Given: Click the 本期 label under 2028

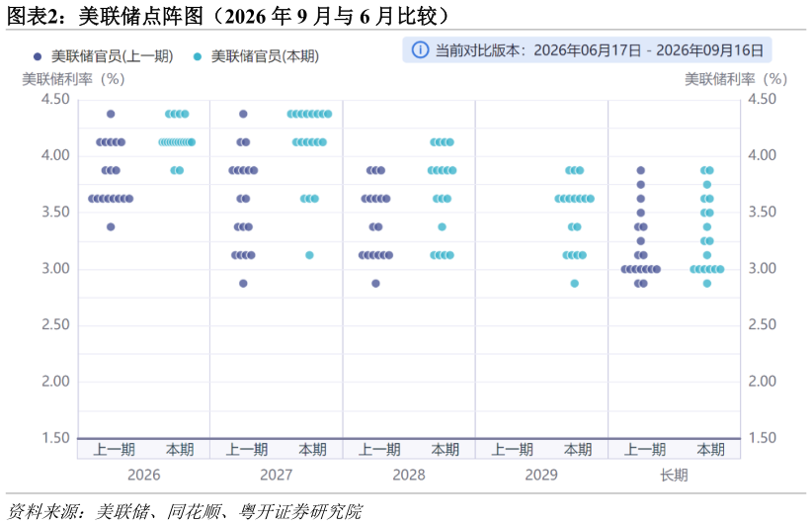Looking at the screenshot, I should click(445, 449).
